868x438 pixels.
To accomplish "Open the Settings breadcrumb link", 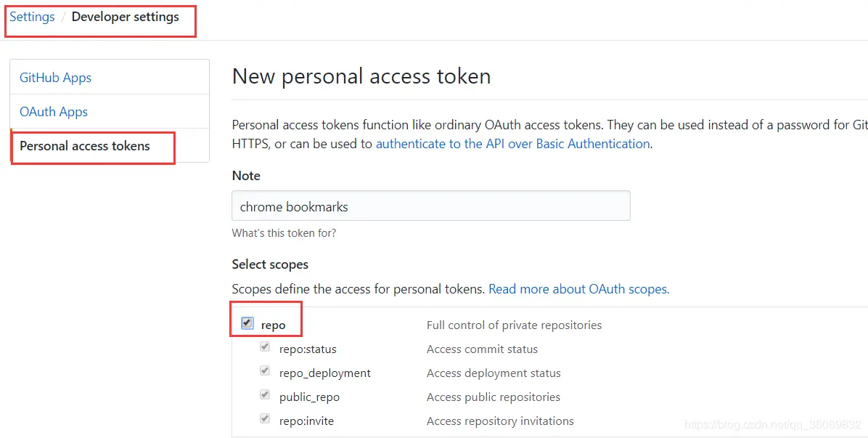I will [32, 17].
